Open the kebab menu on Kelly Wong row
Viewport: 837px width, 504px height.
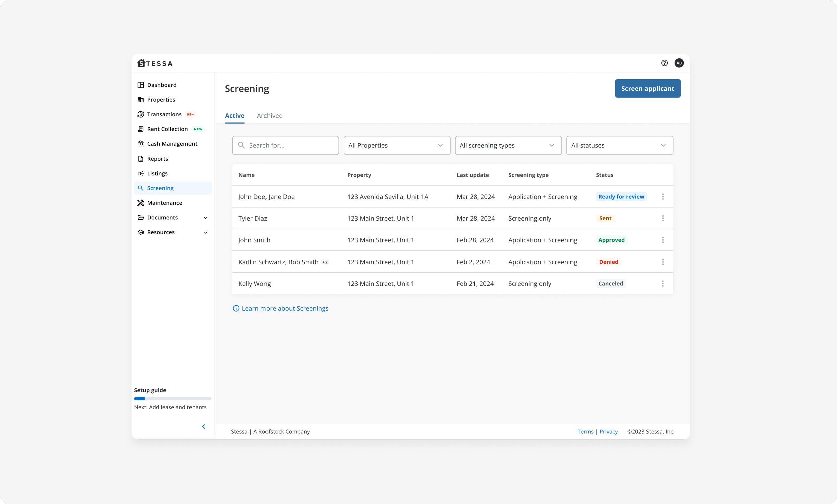662,283
